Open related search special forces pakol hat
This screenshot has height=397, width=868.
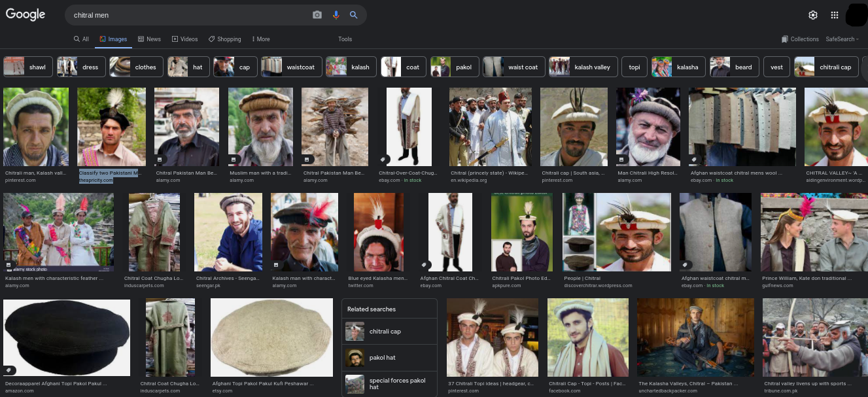click(x=389, y=383)
